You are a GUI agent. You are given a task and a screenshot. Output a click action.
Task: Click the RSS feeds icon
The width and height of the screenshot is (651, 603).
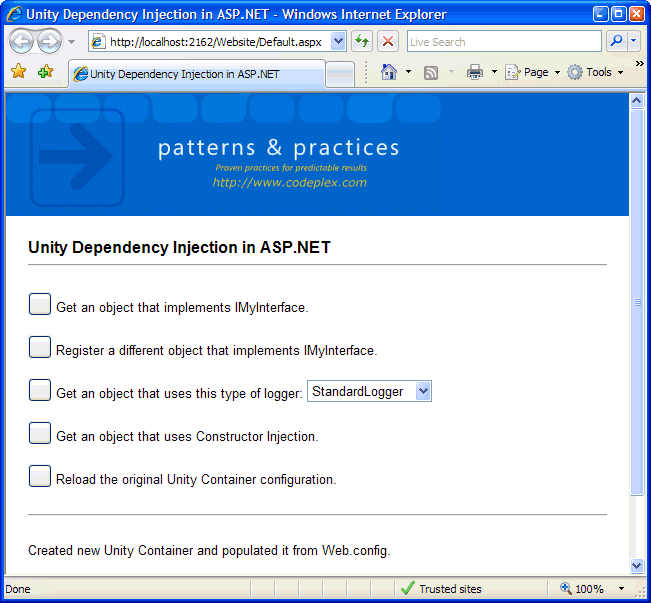431,72
